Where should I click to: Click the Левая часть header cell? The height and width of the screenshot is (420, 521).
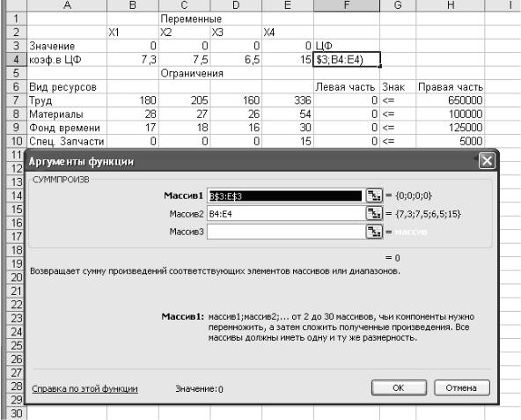click(347, 87)
